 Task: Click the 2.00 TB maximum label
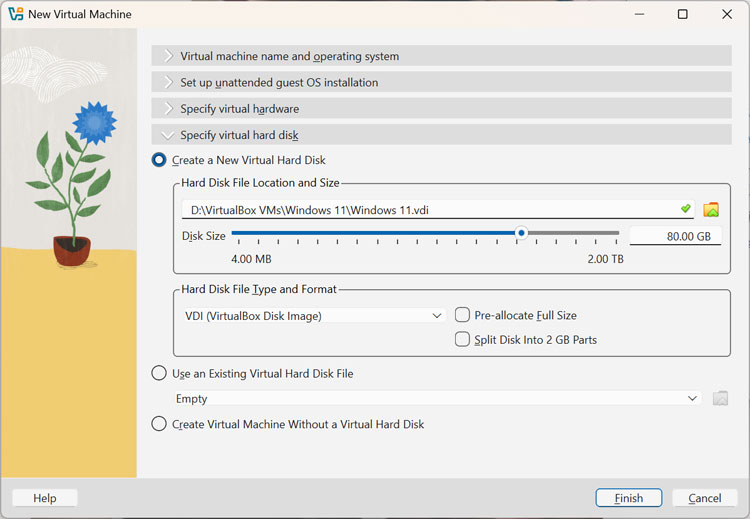pos(605,259)
